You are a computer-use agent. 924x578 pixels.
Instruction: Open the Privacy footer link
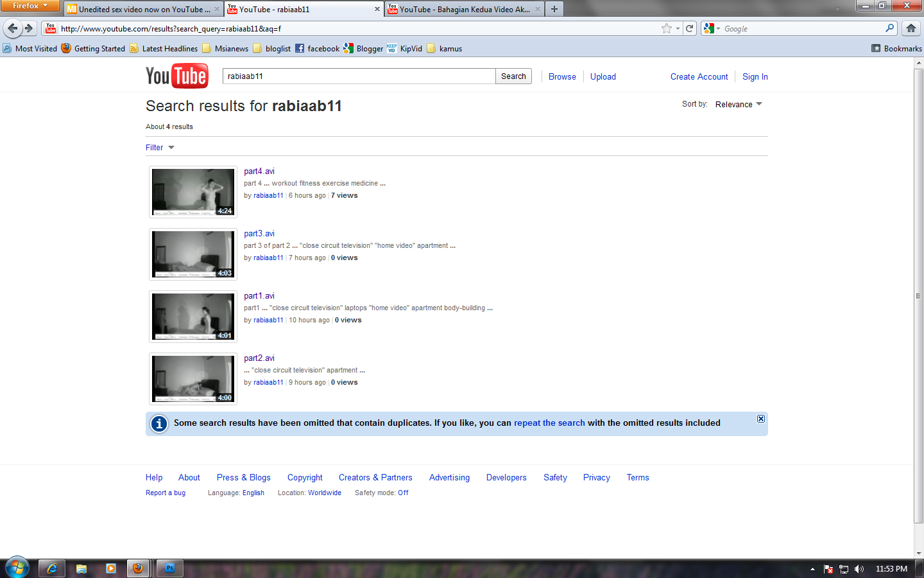pyautogui.click(x=597, y=477)
